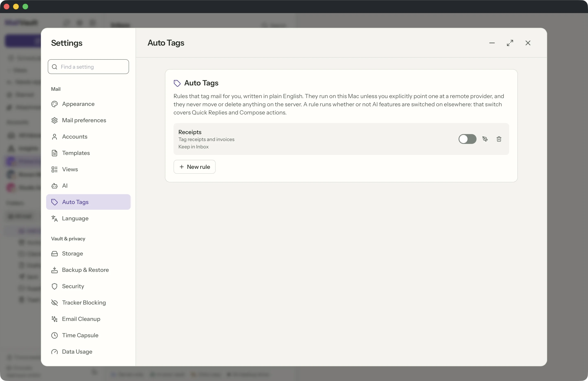Click the red macOS close window button
This screenshot has height=381, width=588.
click(x=7, y=6)
